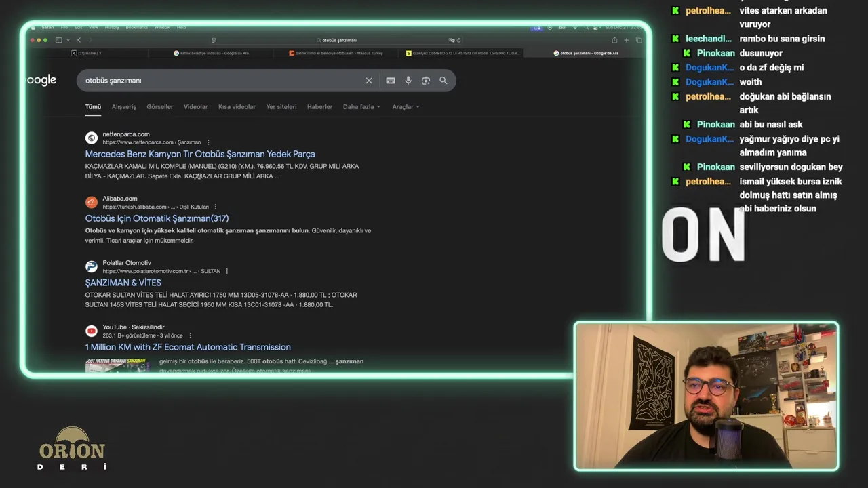Switch to the Videolar search tab
The height and width of the screenshot is (488, 868).
click(196, 107)
